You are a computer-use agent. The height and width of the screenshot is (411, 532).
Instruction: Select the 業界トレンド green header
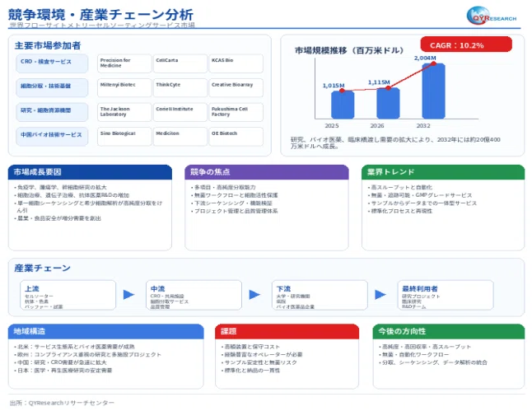pos(443,172)
